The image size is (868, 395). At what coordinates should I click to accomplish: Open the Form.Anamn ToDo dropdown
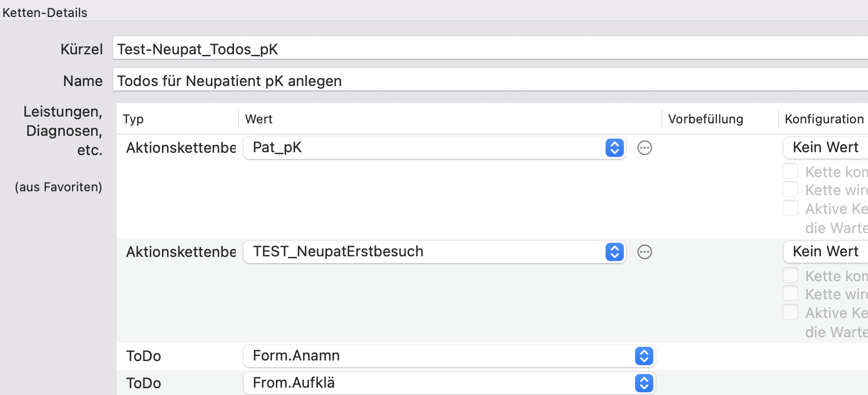[x=449, y=356]
